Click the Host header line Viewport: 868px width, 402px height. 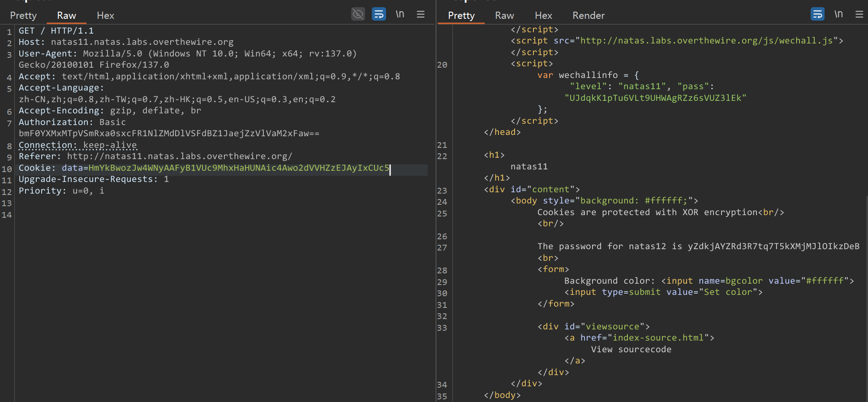126,42
